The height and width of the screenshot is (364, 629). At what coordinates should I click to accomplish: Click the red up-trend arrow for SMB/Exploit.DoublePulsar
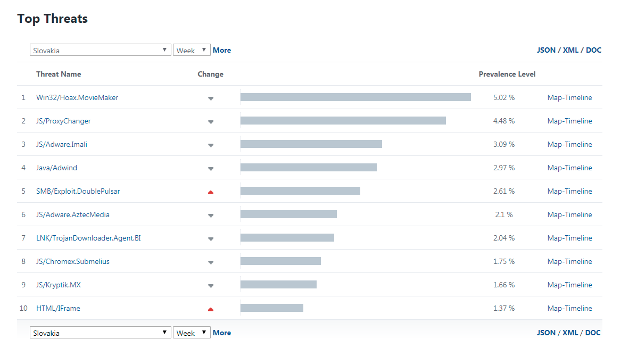click(x=211, y=192)
